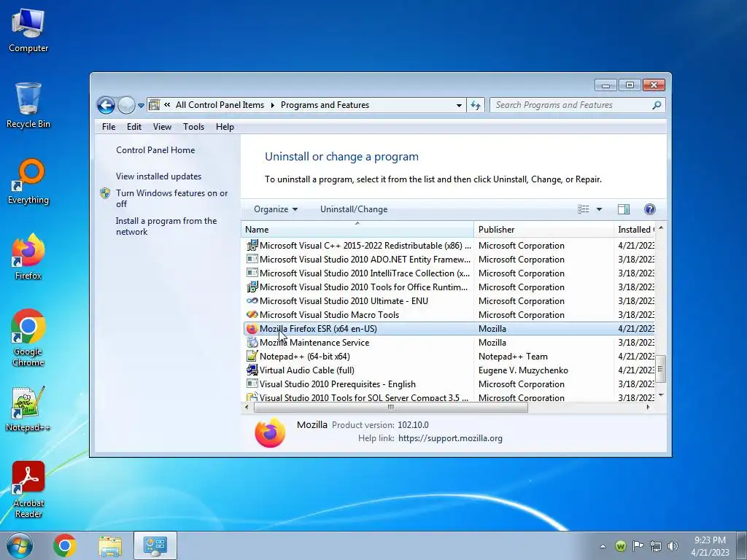Viewport: 747px width, 560px height.
Task: Click the search magnifier icon
Action: [x=657, y=105]
